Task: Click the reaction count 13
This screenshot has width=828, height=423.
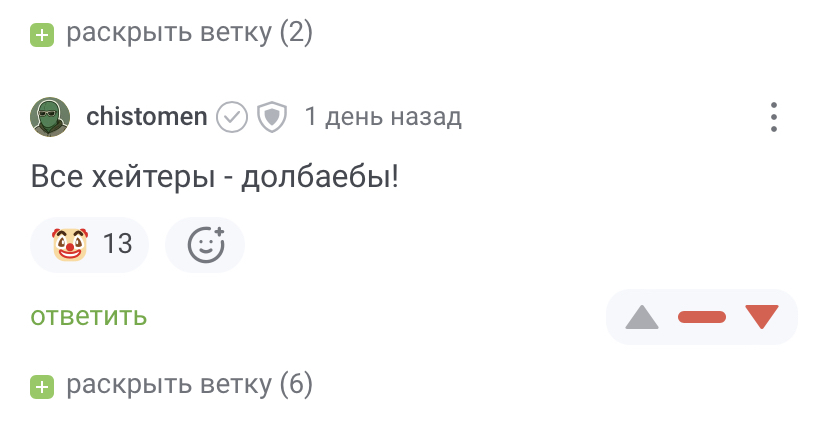Action: point(118,244)
